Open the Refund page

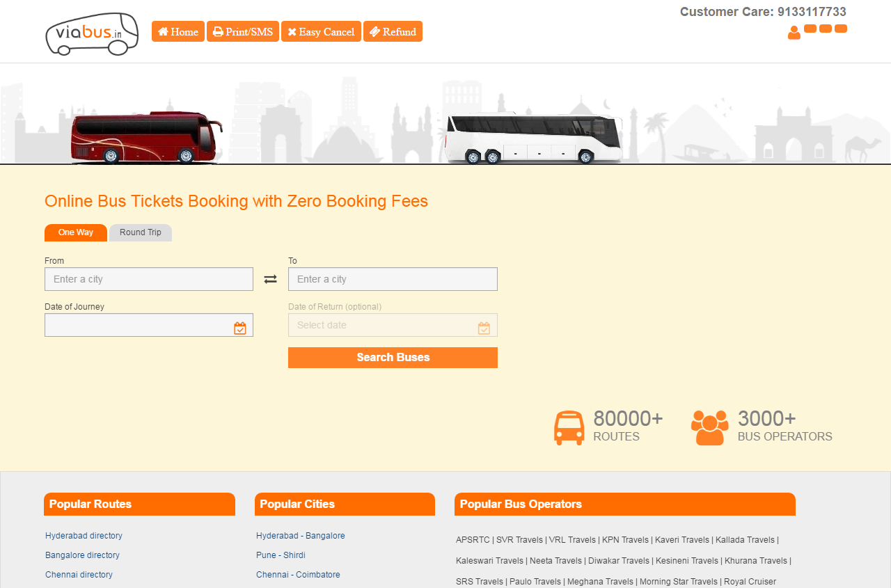[x=393, y=31]
